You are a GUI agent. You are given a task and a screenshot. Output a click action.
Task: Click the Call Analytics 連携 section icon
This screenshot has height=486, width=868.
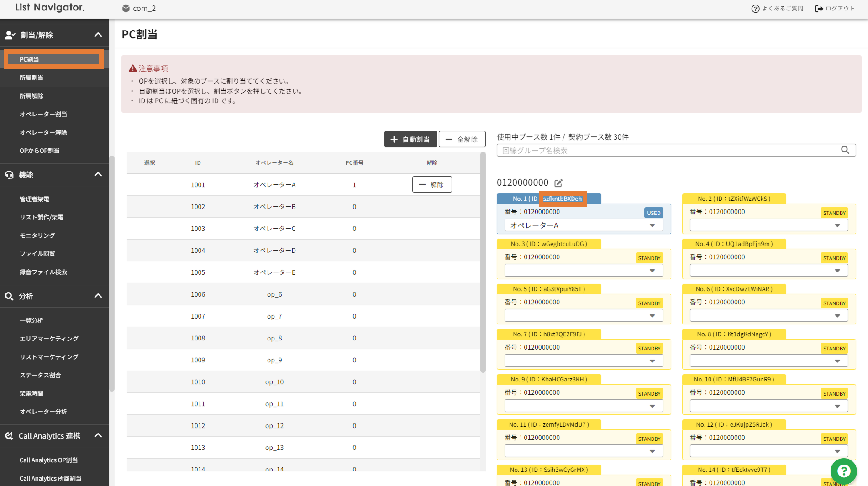click(9, 436)
